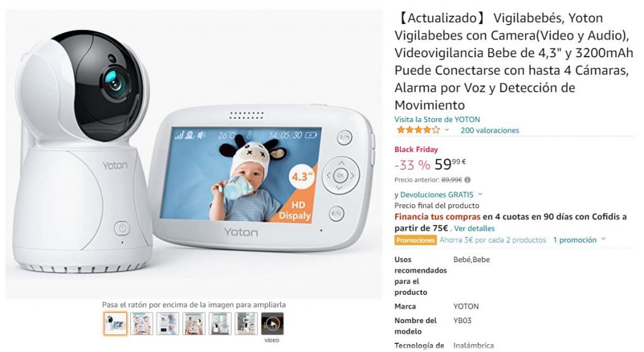Click the star rating icons
The width and height of the screenshot is (644, 352).
(418, 130)
